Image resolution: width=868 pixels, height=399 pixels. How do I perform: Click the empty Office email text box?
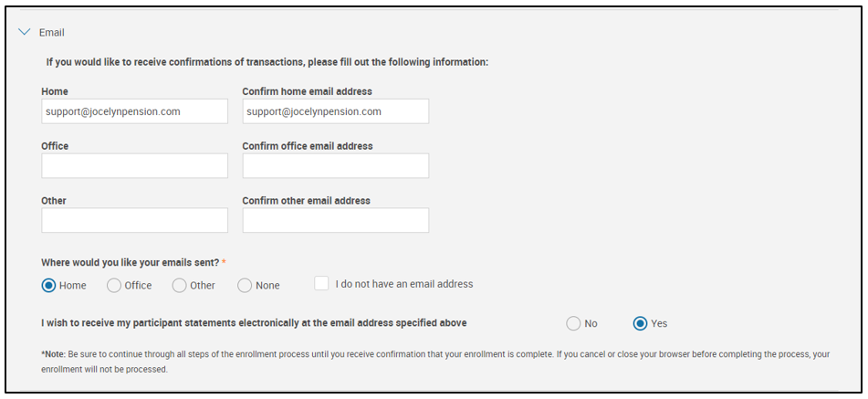pyautogui.click(x=134, y=165)
